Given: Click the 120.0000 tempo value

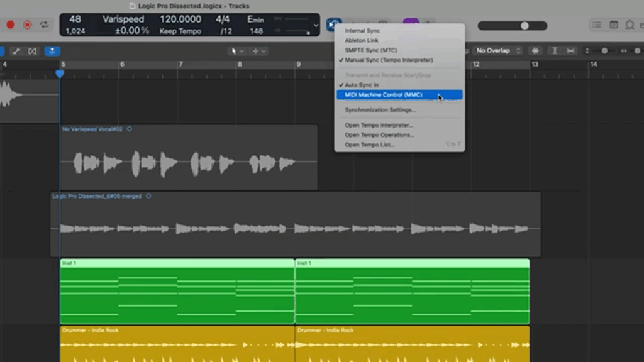Looking at the screenshot, I should [x=180, y=19].
